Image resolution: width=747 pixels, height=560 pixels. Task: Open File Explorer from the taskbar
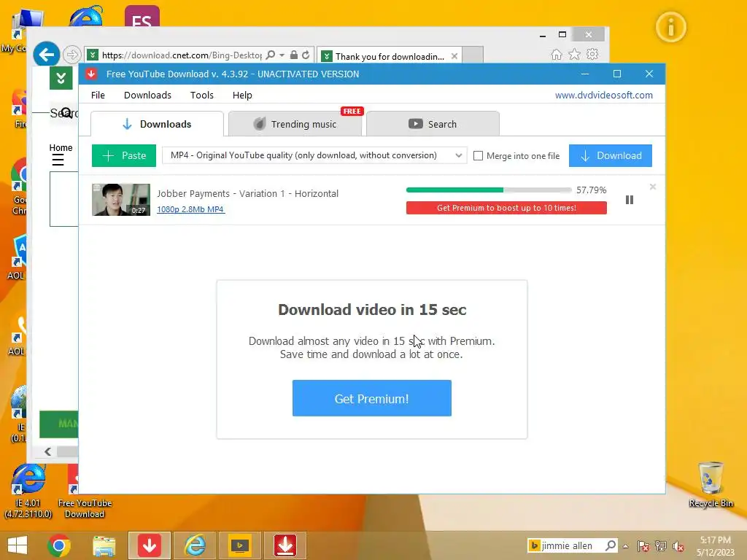tap(104, 545)
